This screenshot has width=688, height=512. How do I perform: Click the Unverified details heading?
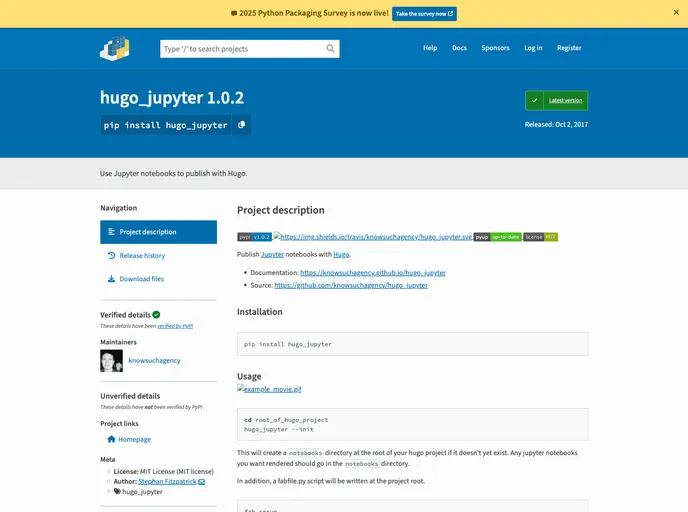(x=130, y=396)
